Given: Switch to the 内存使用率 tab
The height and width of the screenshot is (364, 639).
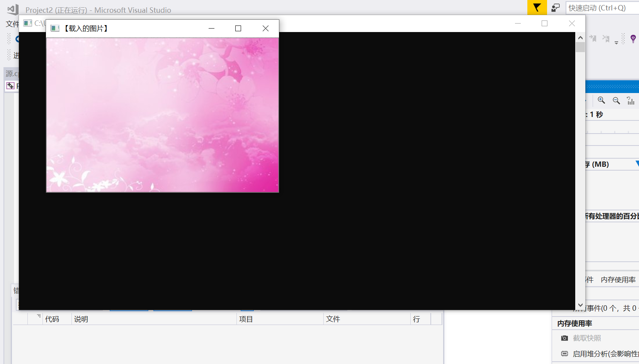Looking at the screenshot, I should (x=618, y=280).
